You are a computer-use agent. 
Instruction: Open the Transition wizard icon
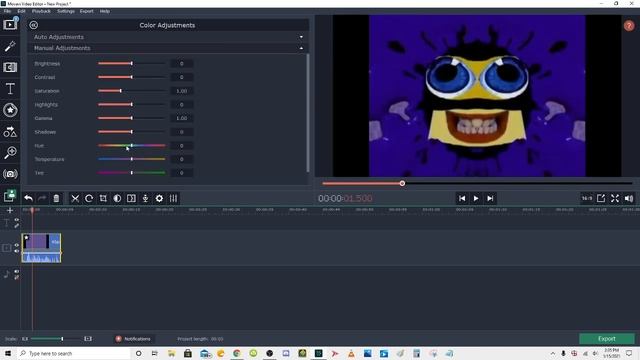pyautogui.click(x=131, y=198)
